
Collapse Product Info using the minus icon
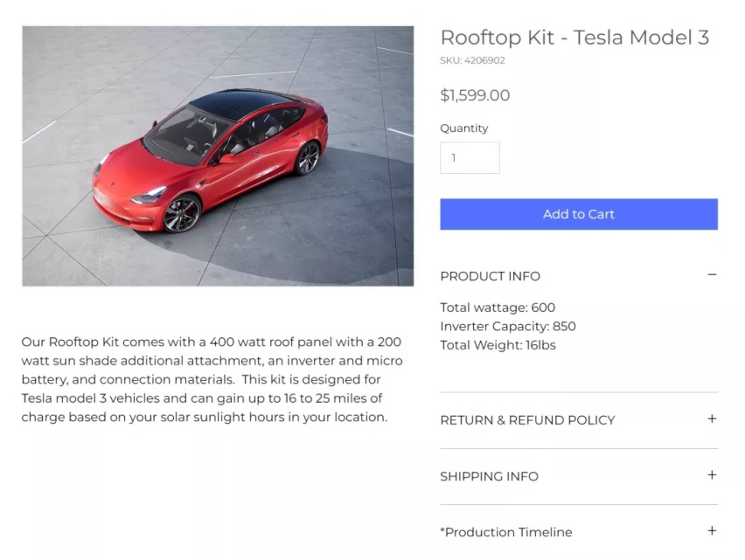(x=711, y=275)
